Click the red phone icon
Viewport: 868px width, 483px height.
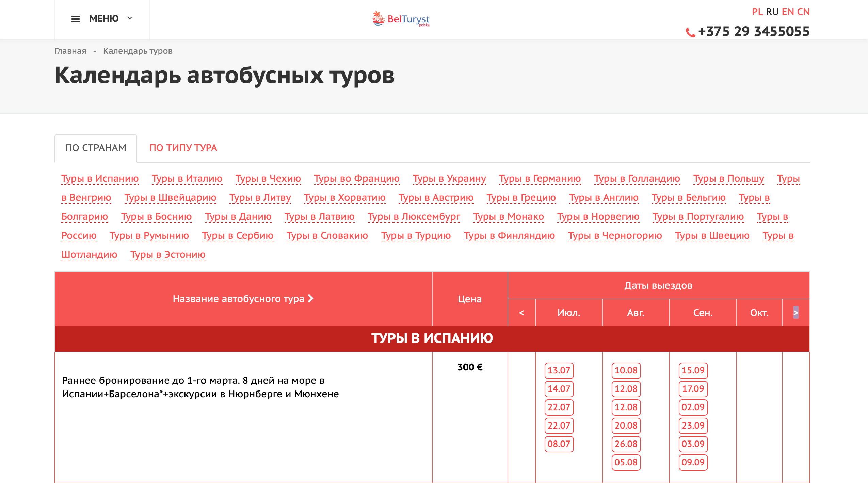click(x=690, y=32)
